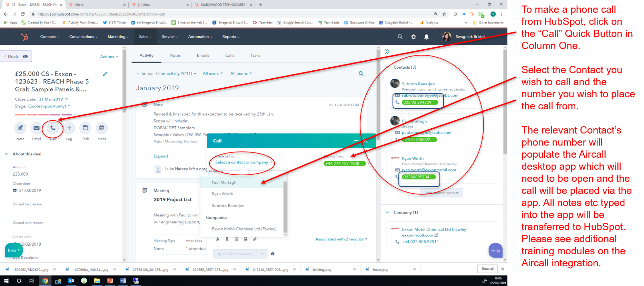Click the Help button
Viewport: 644px width, 286px height.
(x=495, y=251)
